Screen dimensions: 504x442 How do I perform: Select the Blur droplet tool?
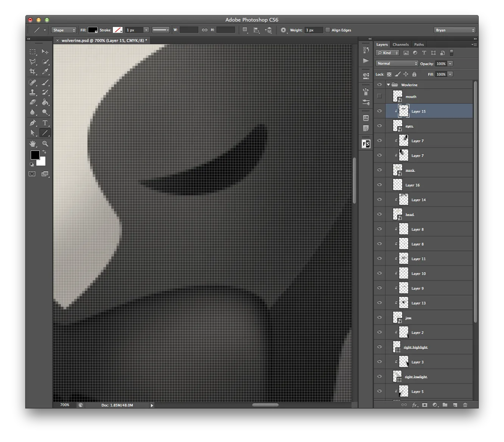pyautogui.click(x=33, y=112)
